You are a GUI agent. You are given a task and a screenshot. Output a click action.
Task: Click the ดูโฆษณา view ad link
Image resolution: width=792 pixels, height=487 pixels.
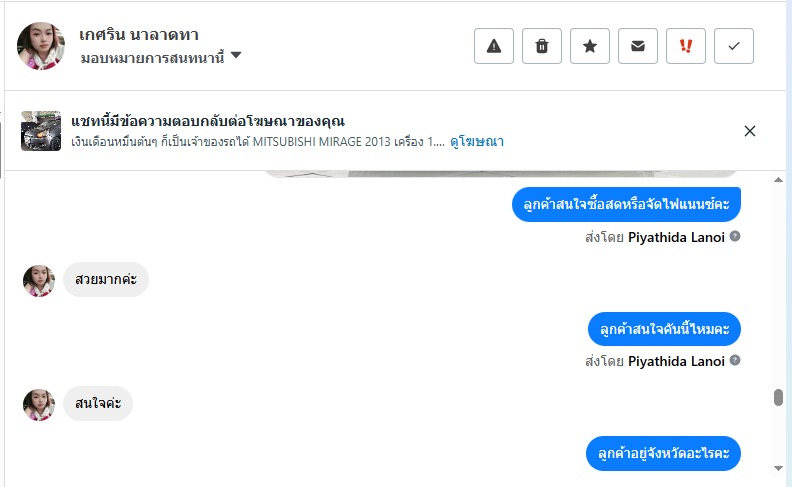(477, 142)
